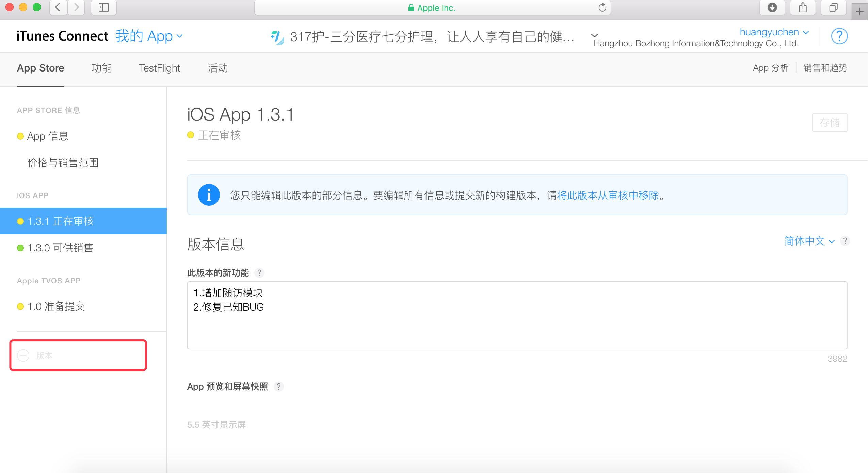Click the 此版本的新功能 text area
Viewport: 868px width, 473px height.
click(x=517, y=315)
